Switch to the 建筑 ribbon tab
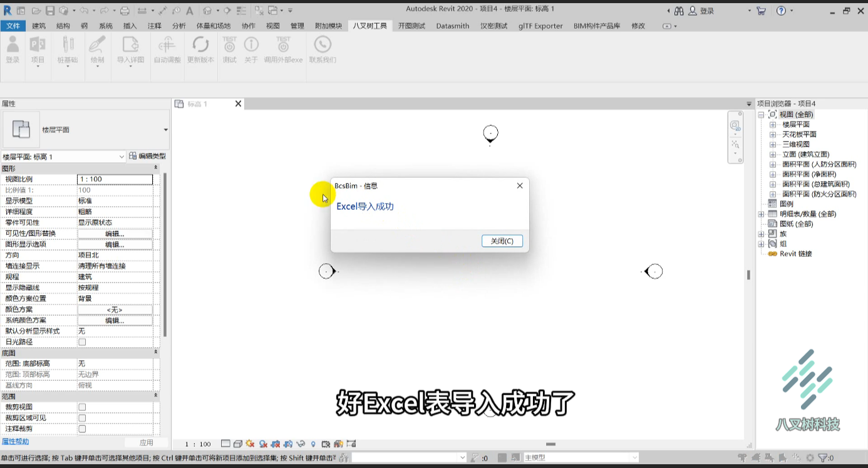Screen dimensions: 868x468 click(39, 26)
